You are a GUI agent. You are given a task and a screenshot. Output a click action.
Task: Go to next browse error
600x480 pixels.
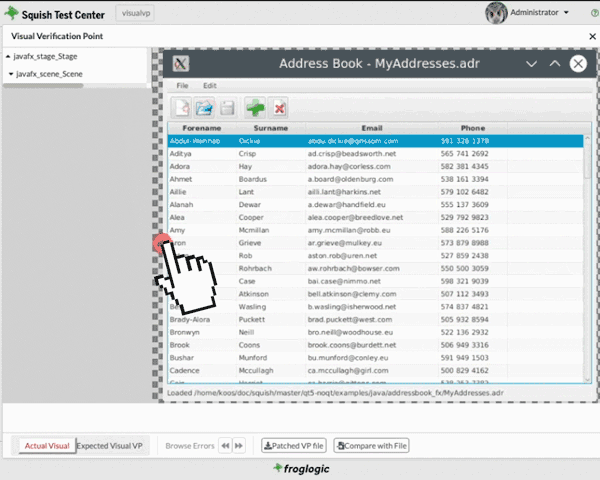[239, 445]
